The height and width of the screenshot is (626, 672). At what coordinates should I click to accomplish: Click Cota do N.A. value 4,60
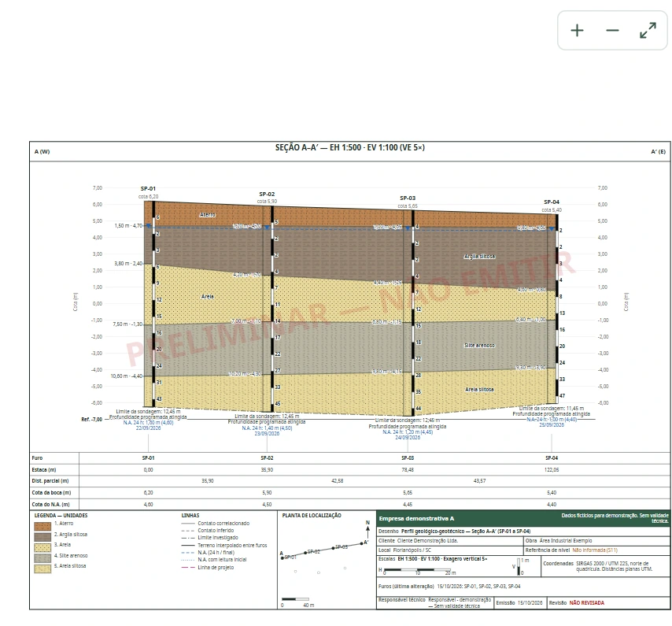pyautogui.click(x=148, y=505)
